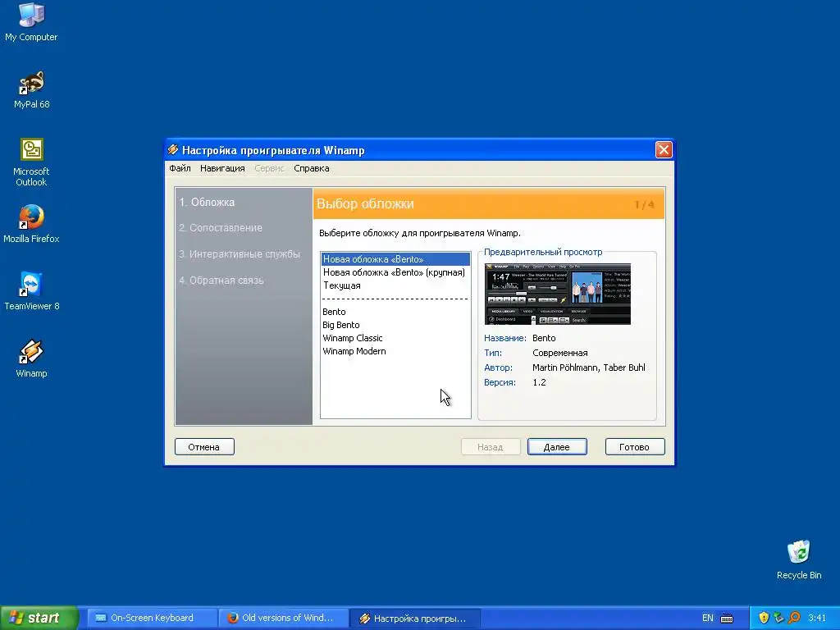The width and height of the screenshot is (840, 630).
Task: Select step 2. Сопоставление in sidebar
Action: click(221, 228)
